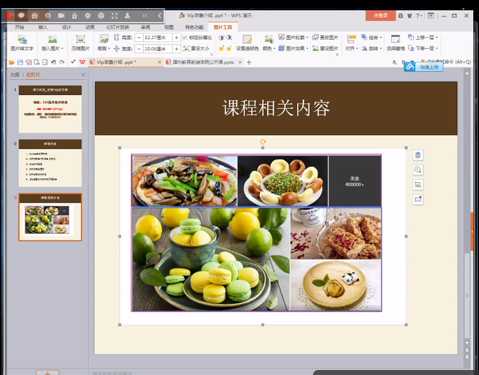The width and height of the screenshot is (479, 375).
Task: Click the open folder icon in quick toolbar
Action: pos(12,62)
